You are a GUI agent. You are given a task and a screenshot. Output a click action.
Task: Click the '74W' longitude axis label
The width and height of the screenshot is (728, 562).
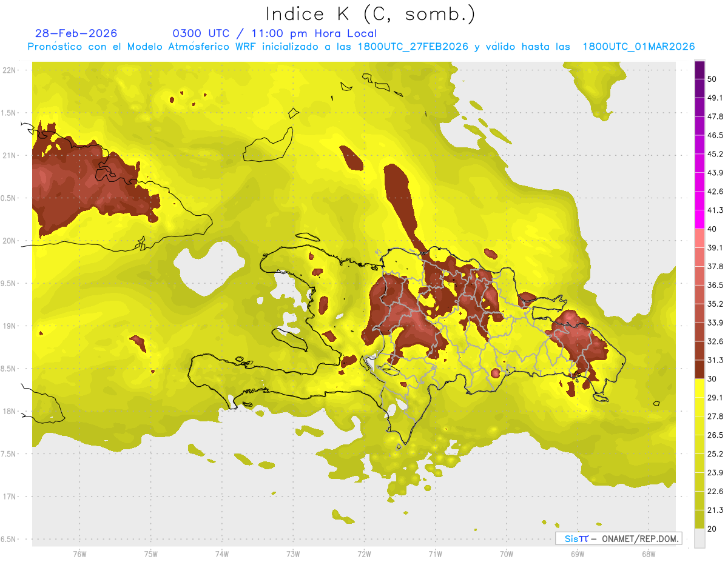(x=222, y=554)
